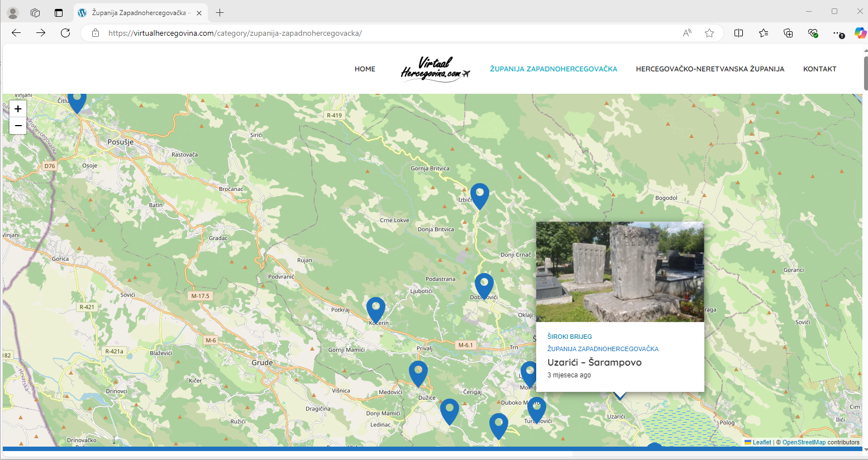Screen dimensions: 868x460
Task: Click the Virtual Hercegovina logo
Action: (x=435, y=69)
